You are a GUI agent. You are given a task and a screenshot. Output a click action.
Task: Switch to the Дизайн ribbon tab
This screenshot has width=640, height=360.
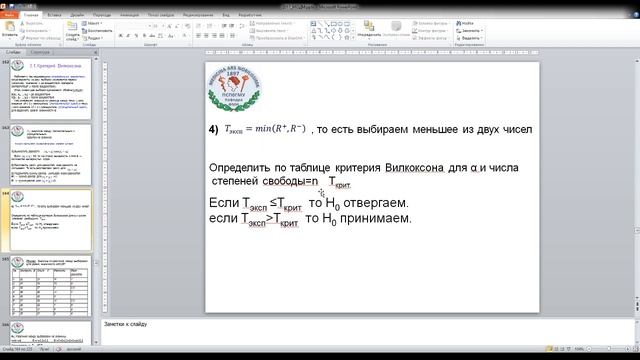point(77,15)
